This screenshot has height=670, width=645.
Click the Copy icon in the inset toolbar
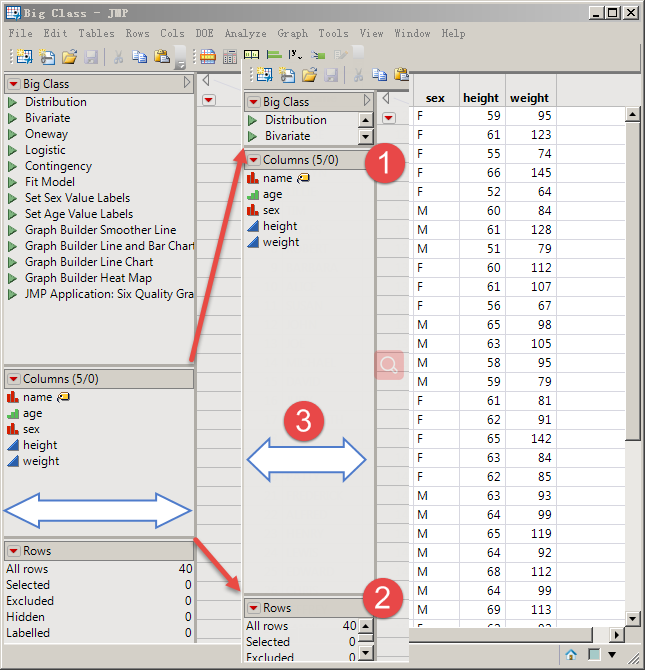point(379,74)
